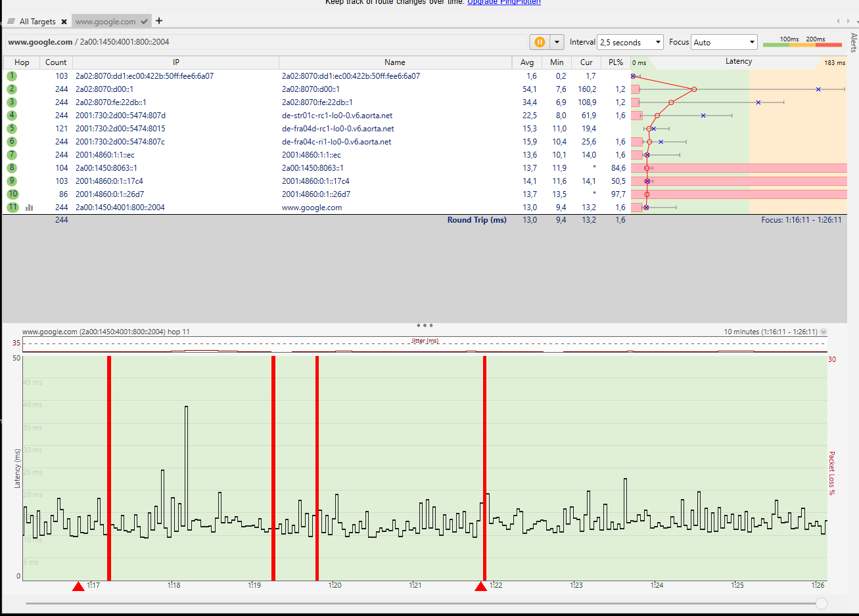The height and width of the screenshot is (616, 859).
Task: Click timeline graph title www.google.com hop 11
Action: pos(106,332)
